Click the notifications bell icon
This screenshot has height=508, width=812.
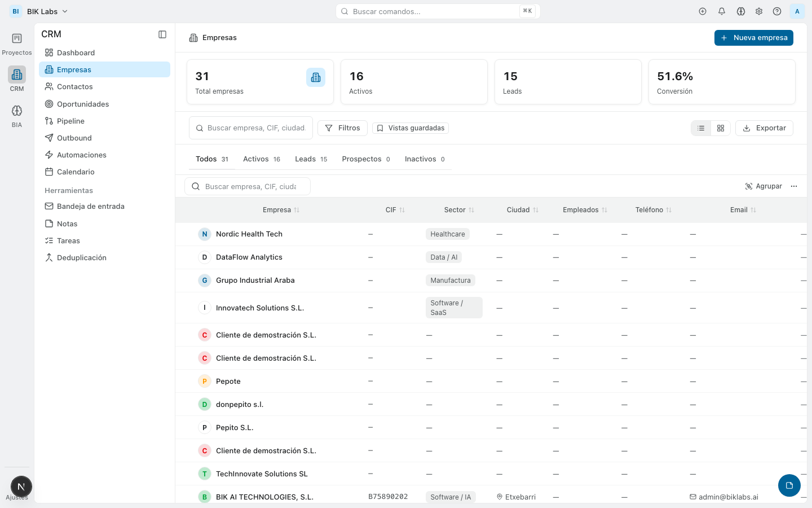[721, 11]
